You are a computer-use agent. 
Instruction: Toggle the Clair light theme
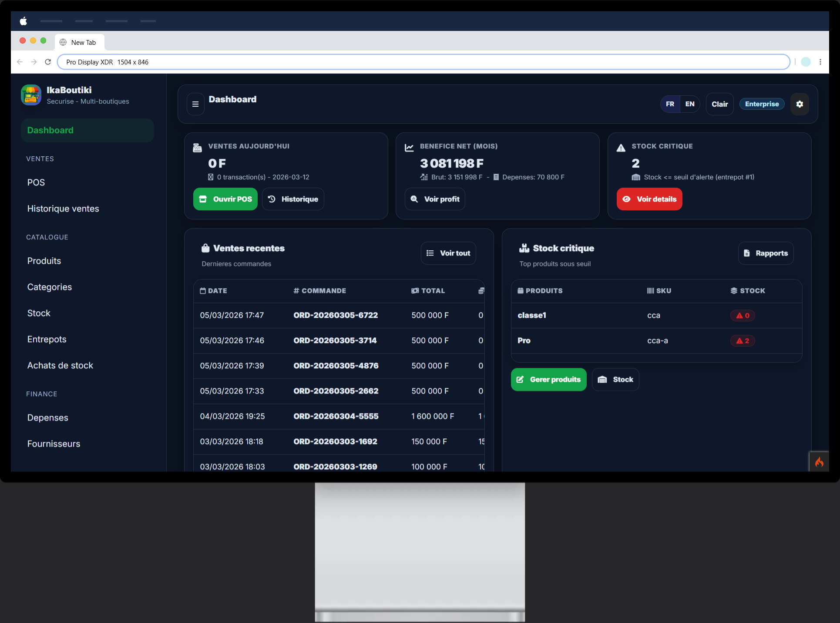click(x=719, y=104)
